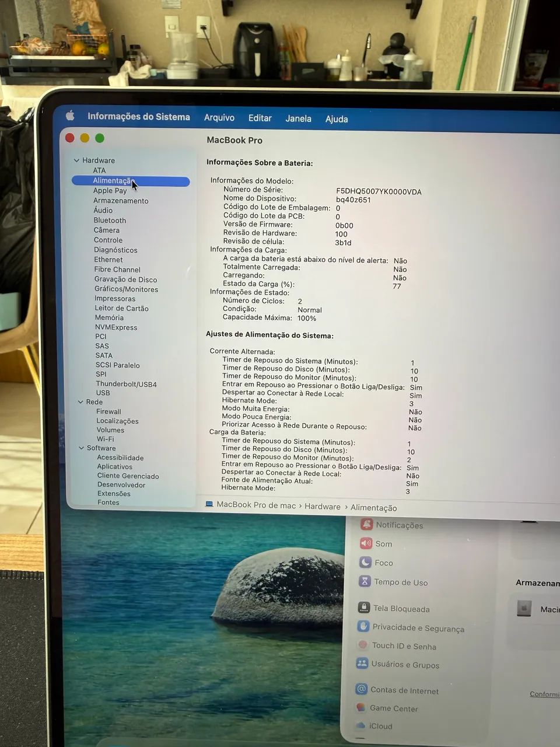560x747 pixels.
Task: Select ATA in the Hardware list
Action: (x=99, y=170)
